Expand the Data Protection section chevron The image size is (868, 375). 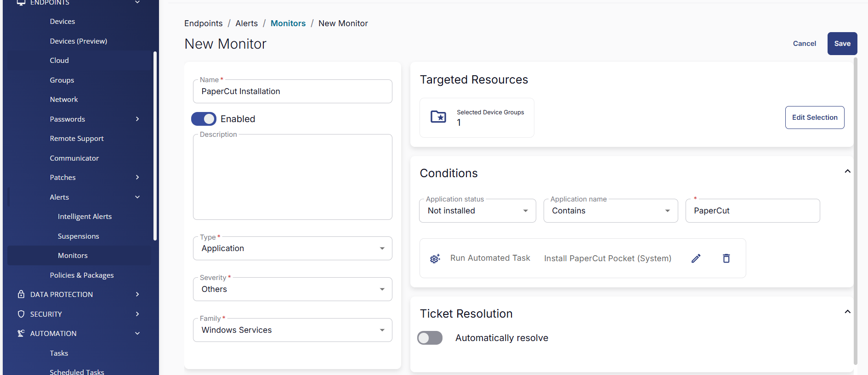click(137, 294)
